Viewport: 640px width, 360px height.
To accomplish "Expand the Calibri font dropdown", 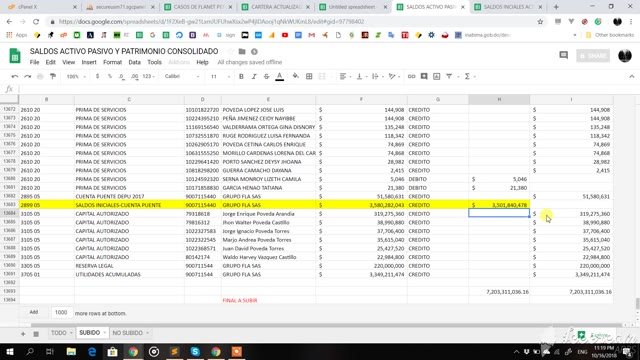I will click(x=182, y=76).
